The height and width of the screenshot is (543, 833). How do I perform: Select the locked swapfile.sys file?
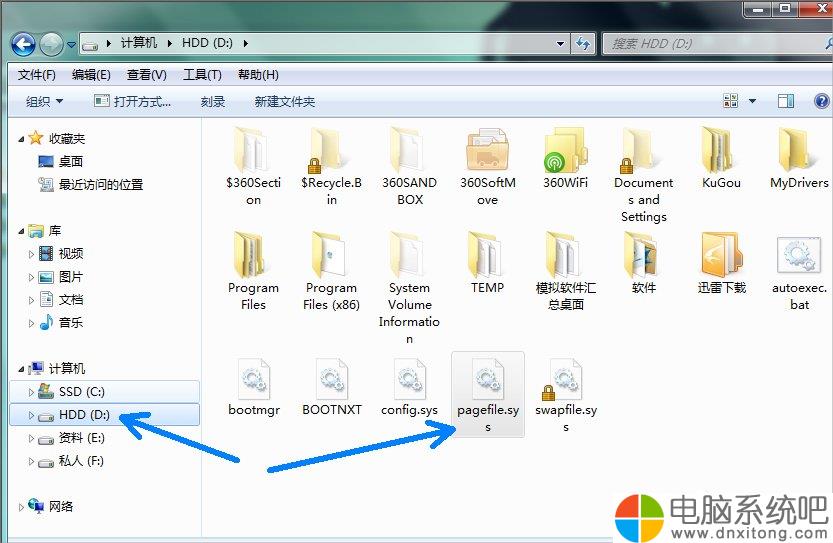565,379
